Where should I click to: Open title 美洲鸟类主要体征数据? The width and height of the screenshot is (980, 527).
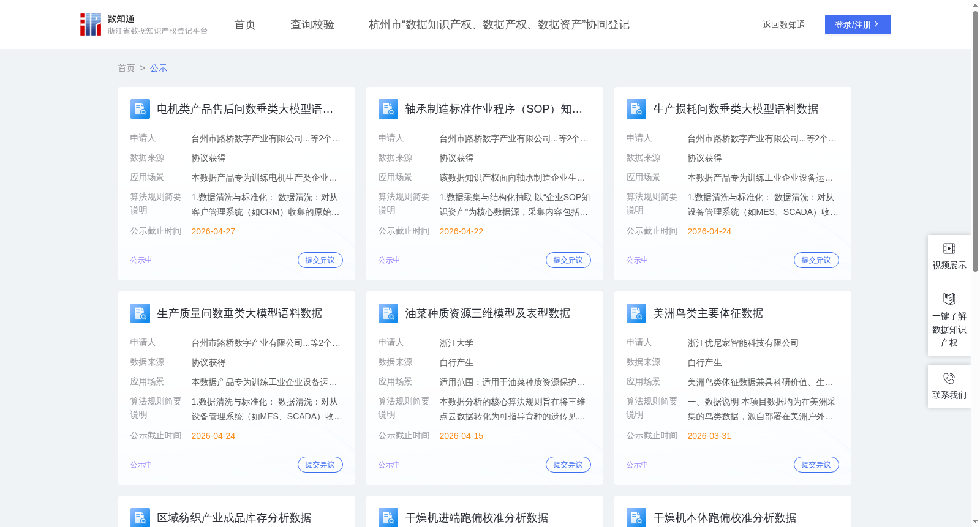(x=708, y=313)
